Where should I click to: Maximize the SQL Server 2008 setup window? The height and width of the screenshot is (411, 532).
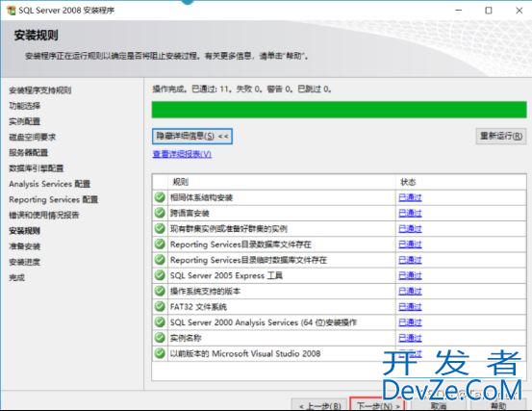click(489, 11)
